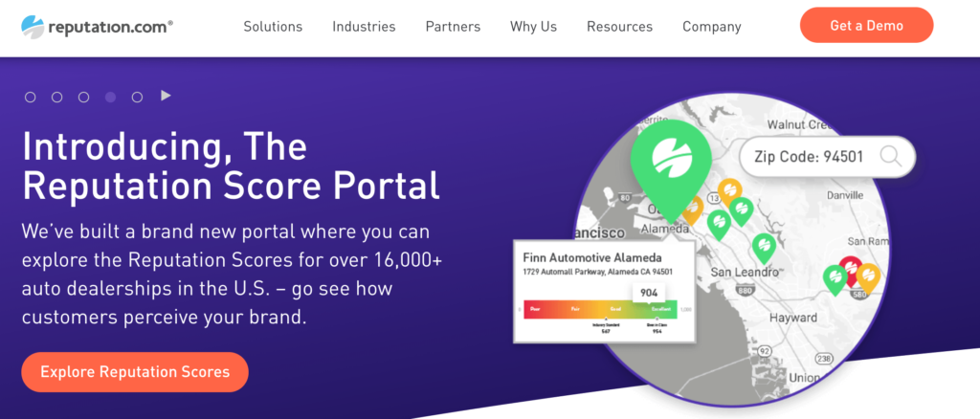Click the highway 92 shield on map
Image resolution: width=980 pixels, height=419 pixels.
pyautogui.click(x=763, y=352)
